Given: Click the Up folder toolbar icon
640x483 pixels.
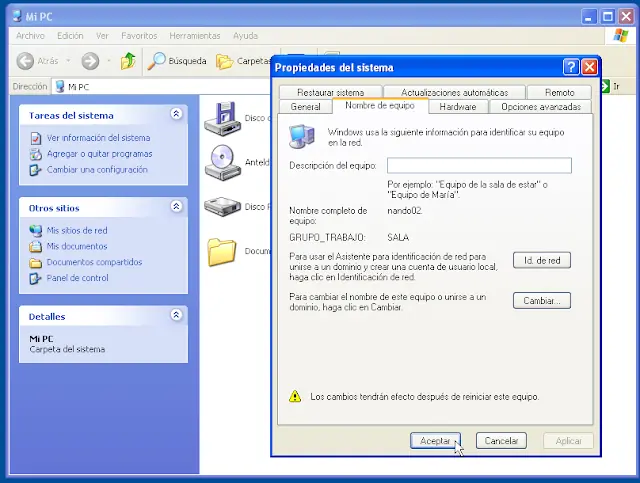Looking at the screenshot, I should [x=128, y=61].
